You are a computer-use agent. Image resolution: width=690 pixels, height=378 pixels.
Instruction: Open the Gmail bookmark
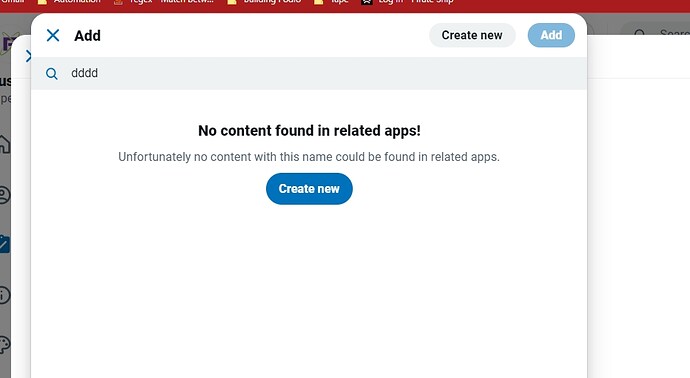pos(12,2)
